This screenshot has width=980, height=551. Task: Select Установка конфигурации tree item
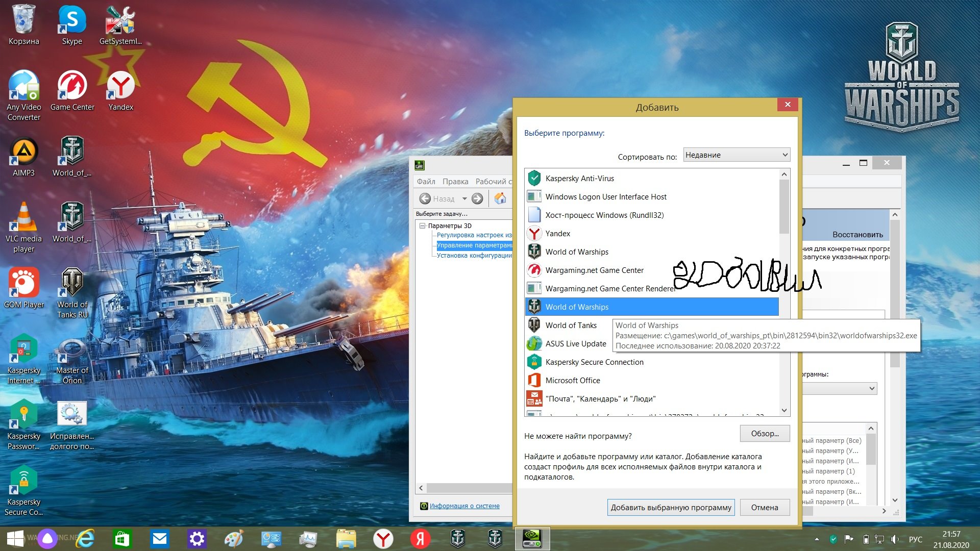click(x=474, y=256)
